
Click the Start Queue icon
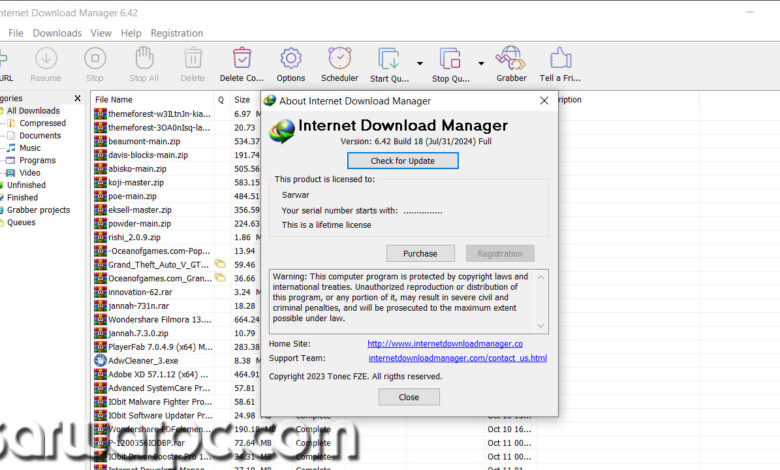click(x=389, y=59)
